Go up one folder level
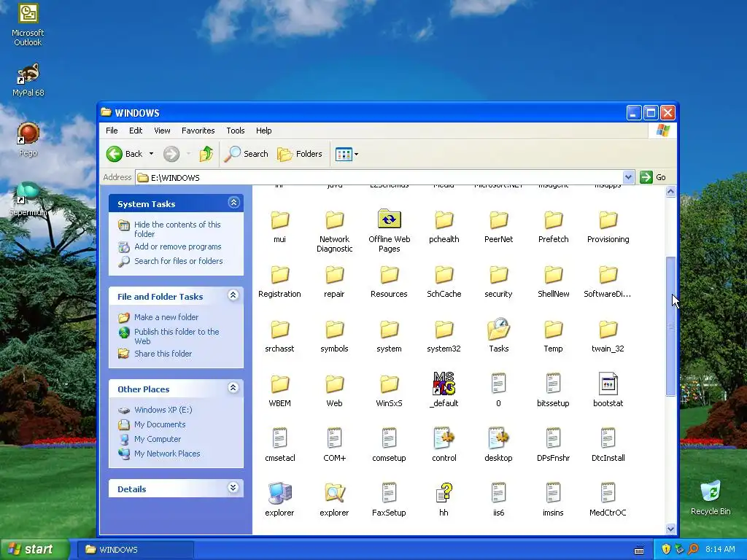This screenshot has width=747, height=560. (206, 154)
